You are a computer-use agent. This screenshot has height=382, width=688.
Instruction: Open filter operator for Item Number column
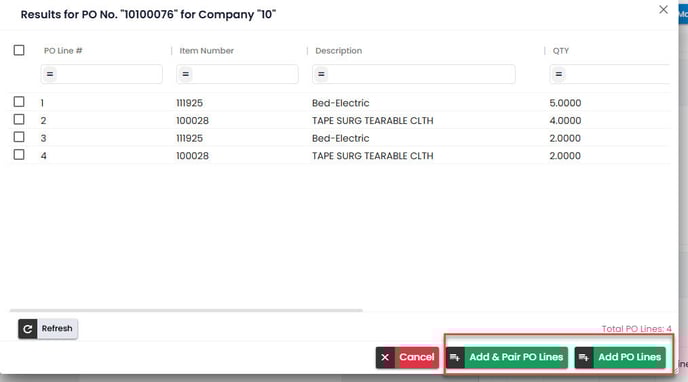click(x=186, y=74)
